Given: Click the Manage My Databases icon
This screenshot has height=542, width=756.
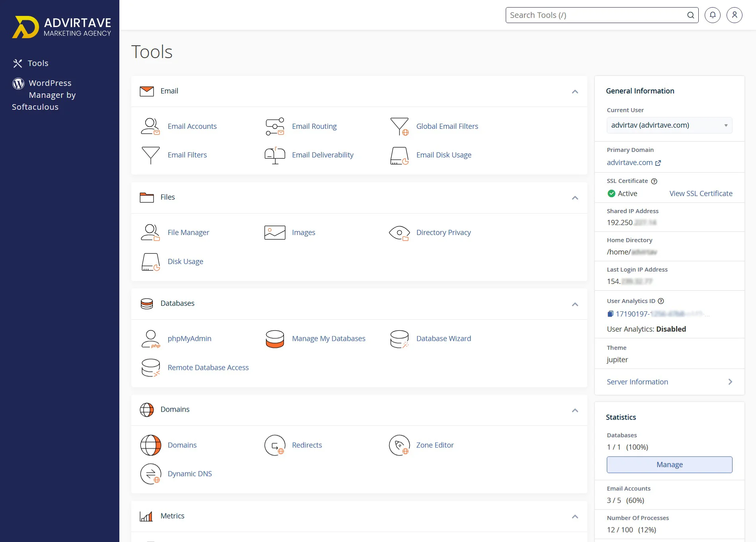Looking at the screenshot, I should coord(275,339).
